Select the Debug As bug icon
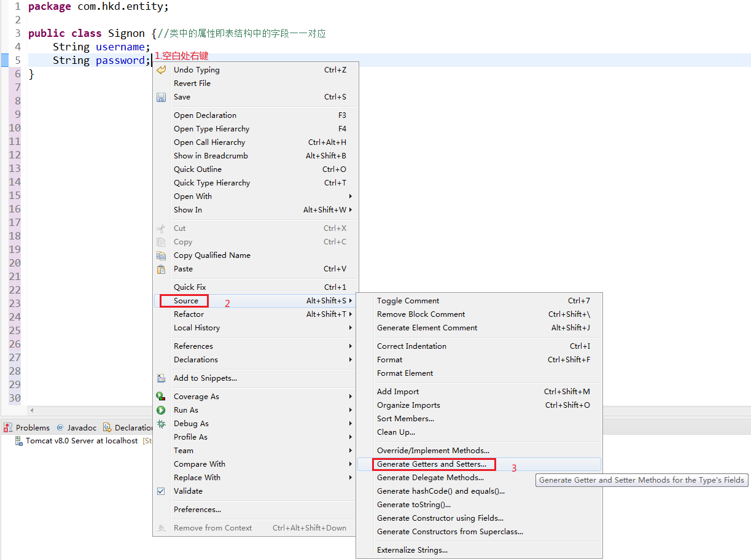751x560 pixels. [161, 423]
